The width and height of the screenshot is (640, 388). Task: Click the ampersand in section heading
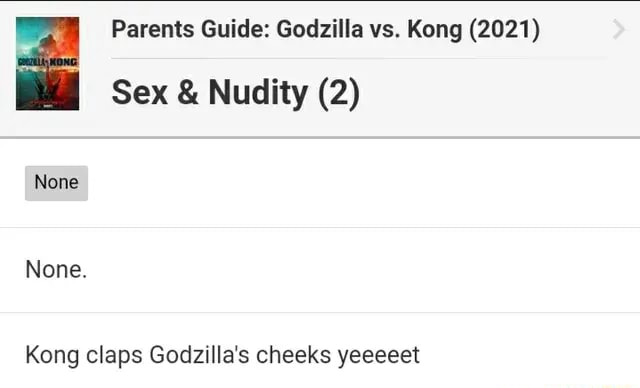[188, 93]
